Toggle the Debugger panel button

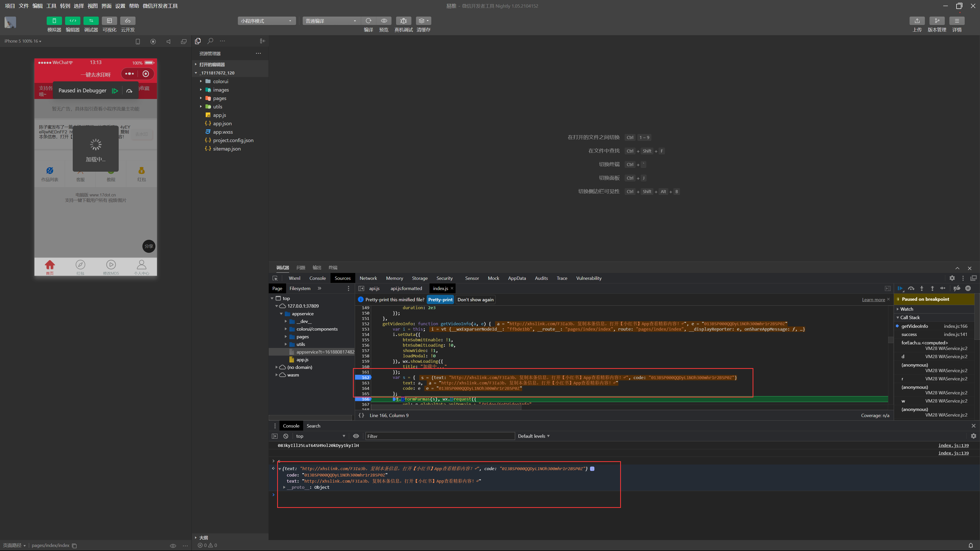click(x=91, y=20)
